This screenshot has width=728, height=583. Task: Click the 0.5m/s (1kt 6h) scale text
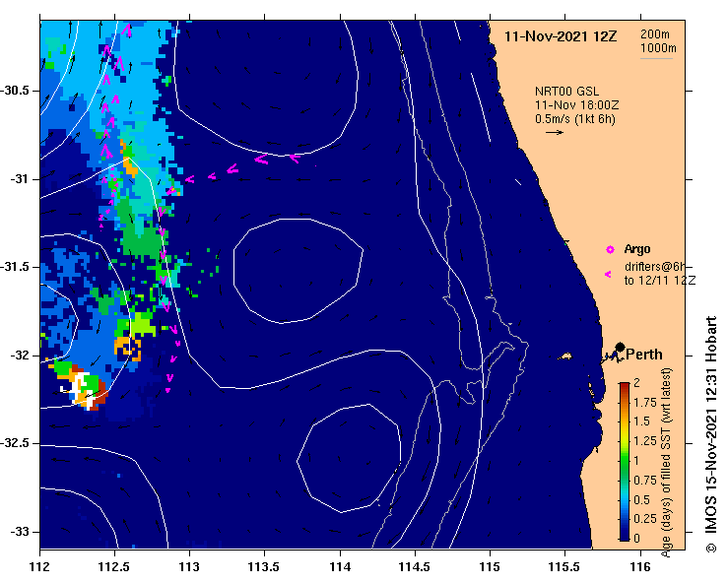(574, 119)
